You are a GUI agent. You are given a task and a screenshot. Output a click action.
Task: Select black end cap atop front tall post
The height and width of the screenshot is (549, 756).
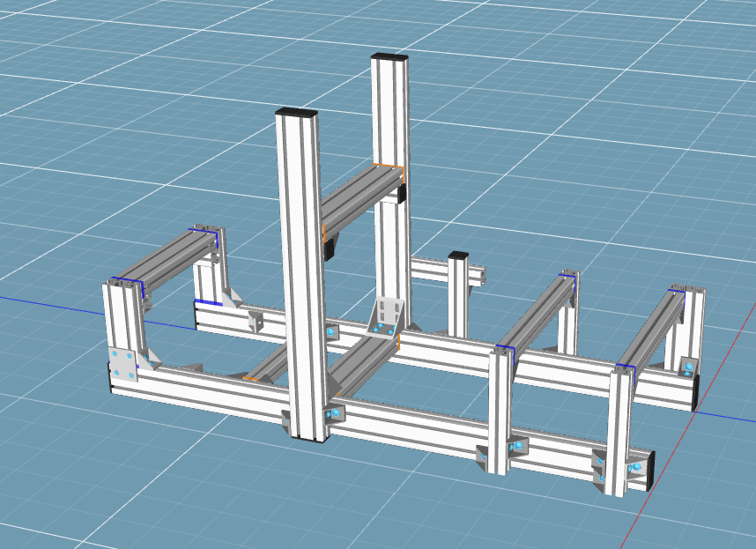(295, 112)
